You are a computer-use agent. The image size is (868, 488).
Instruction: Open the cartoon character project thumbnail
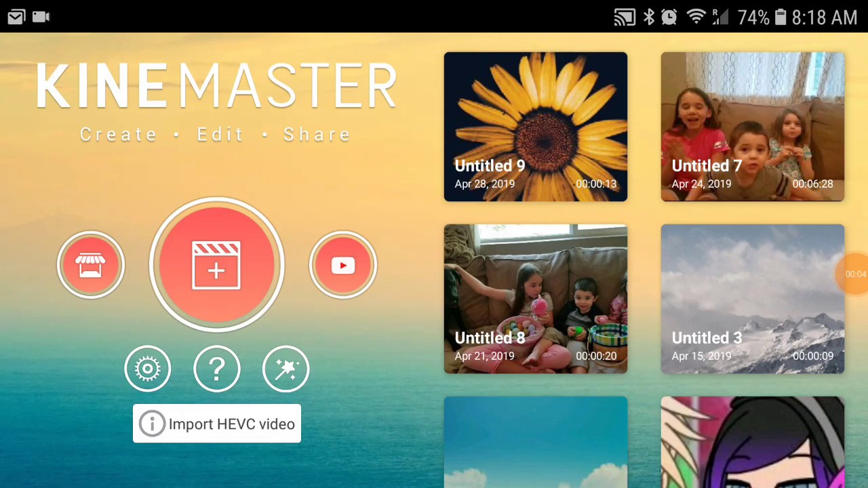click(753, 442)
